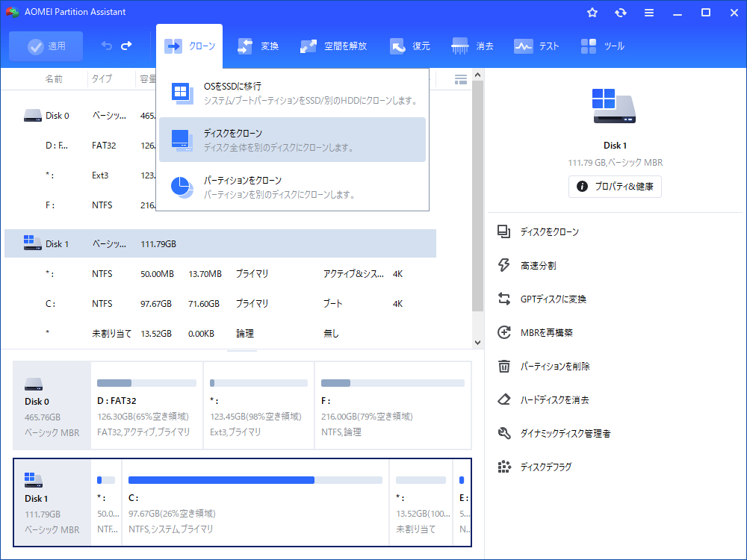Viewport: 747px width, 560px height.
Task: Click the scroll down arrow of partition list
Action: point(478,343)
